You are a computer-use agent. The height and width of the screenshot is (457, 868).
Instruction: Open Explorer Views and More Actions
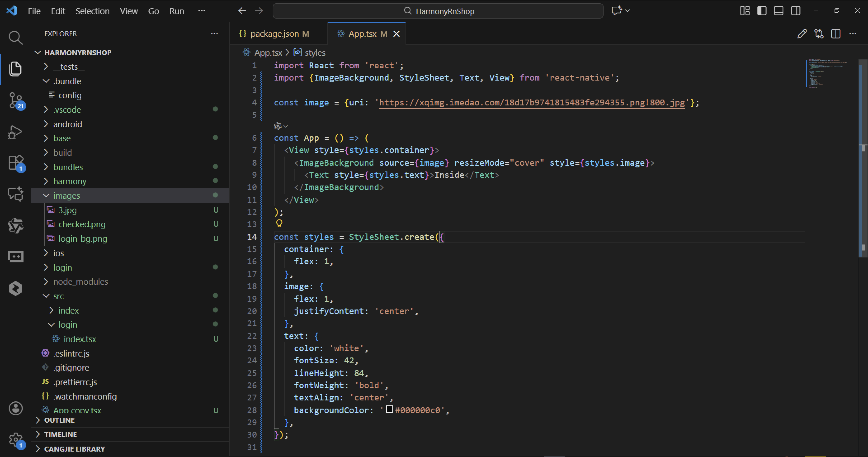[214, 34]
